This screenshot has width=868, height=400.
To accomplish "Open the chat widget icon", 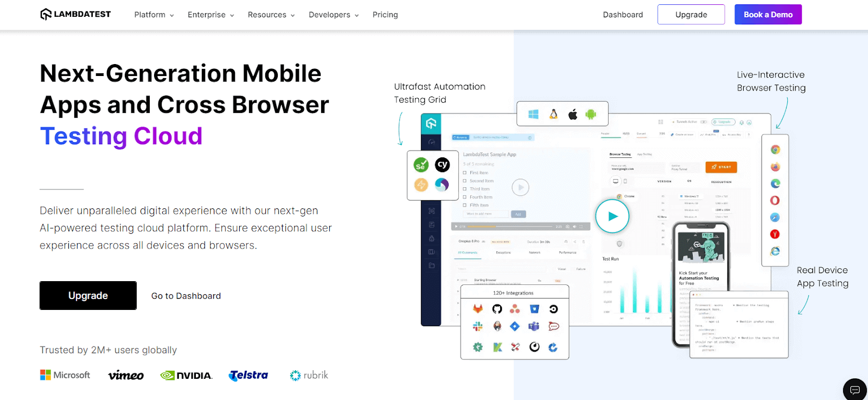I will pos(855,389).
